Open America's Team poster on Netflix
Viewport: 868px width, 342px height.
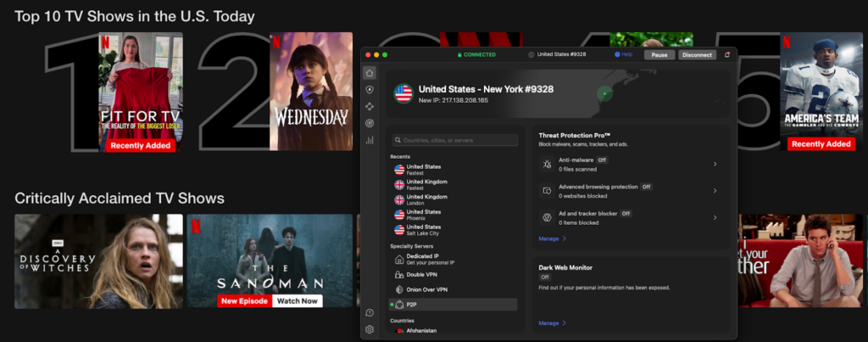(x=821, y=92)
